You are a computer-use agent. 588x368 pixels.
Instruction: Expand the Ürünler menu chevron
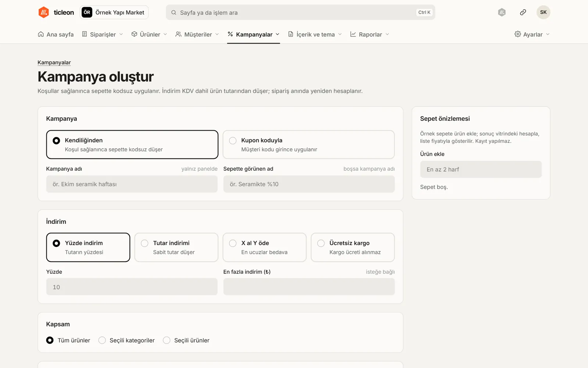[x=165, y=34]
